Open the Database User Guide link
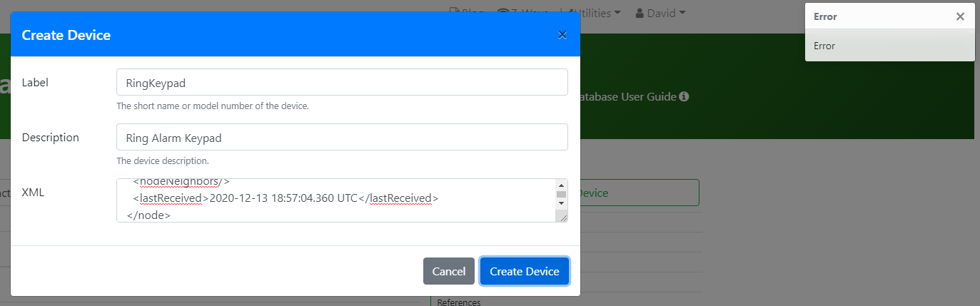 [x=628, y=96]
